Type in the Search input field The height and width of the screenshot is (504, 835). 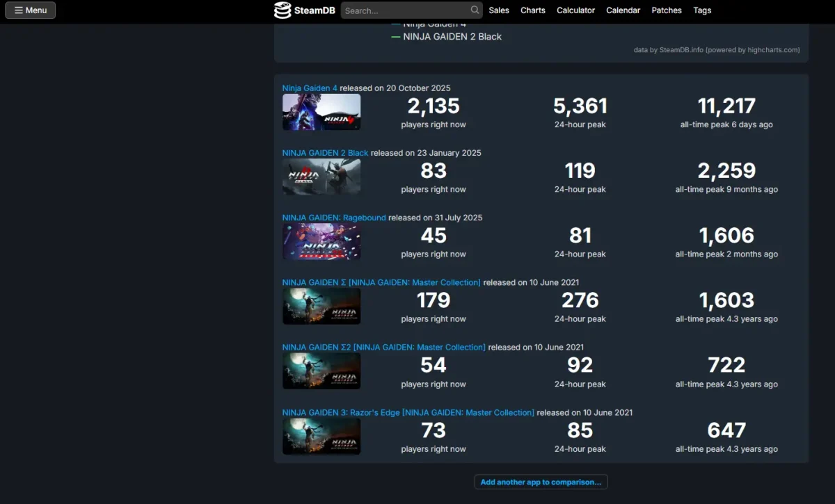point(405,10)
